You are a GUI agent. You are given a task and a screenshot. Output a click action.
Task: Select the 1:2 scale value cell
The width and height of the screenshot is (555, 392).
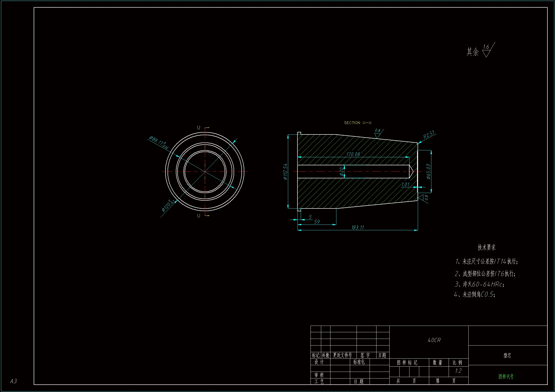pos(458,371)
